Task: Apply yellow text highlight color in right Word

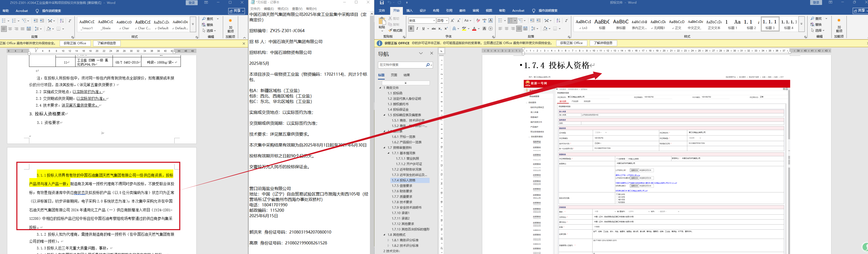Action: click(464, 29)
